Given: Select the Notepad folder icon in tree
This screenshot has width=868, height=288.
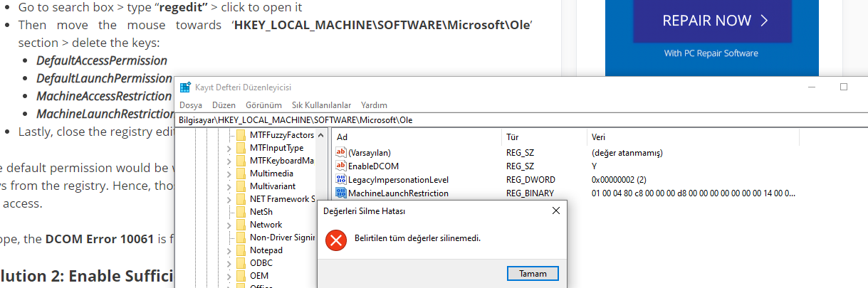Looking at the screenshot, I should coord(241,250).
